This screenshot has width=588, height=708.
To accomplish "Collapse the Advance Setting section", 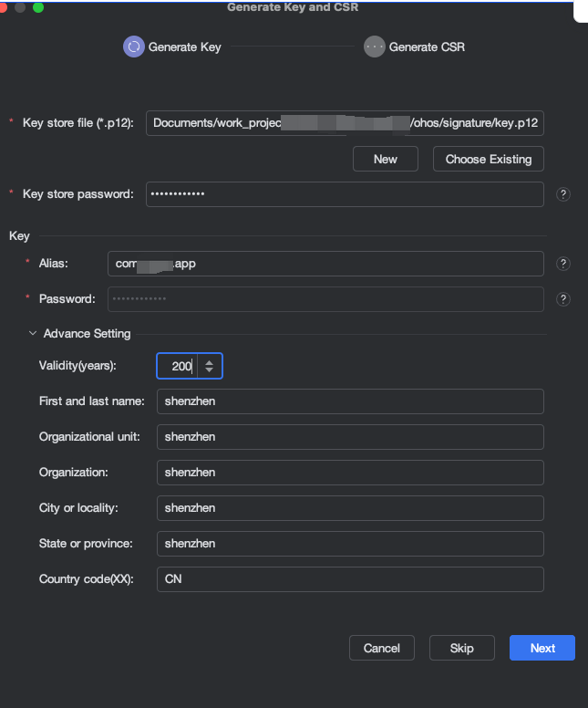I will point(33,334).
